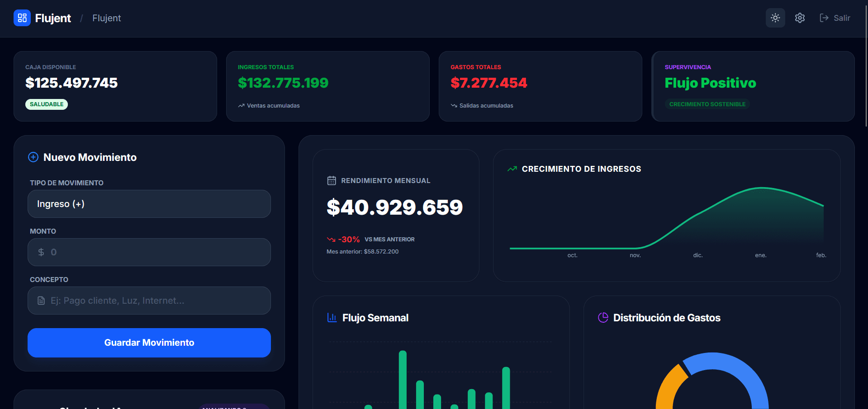Click the dollar sign icon in the Monto field
The image size is (868, 409).
pyautogui.click(x=40, y=252)
